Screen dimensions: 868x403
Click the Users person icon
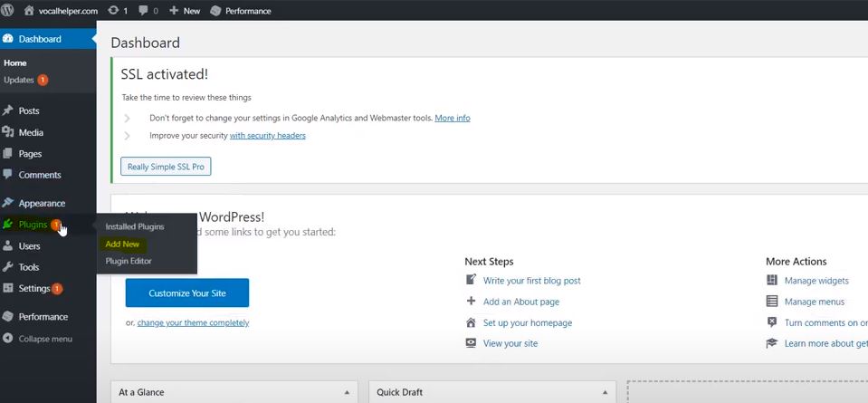(8, 245)
